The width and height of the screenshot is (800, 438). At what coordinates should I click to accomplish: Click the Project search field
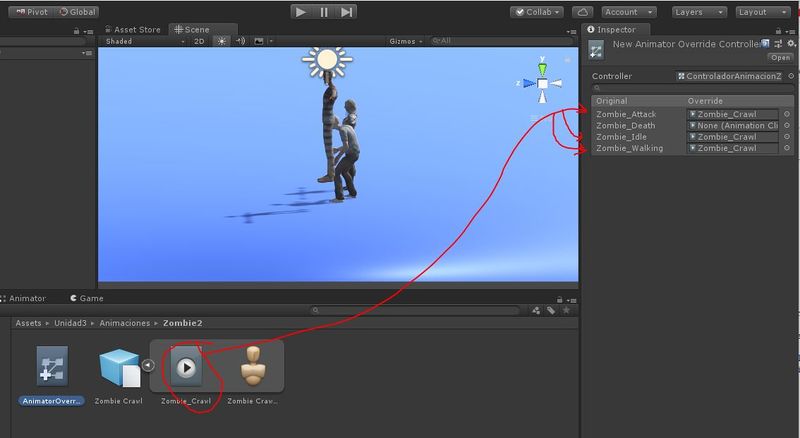pos(415,310)
